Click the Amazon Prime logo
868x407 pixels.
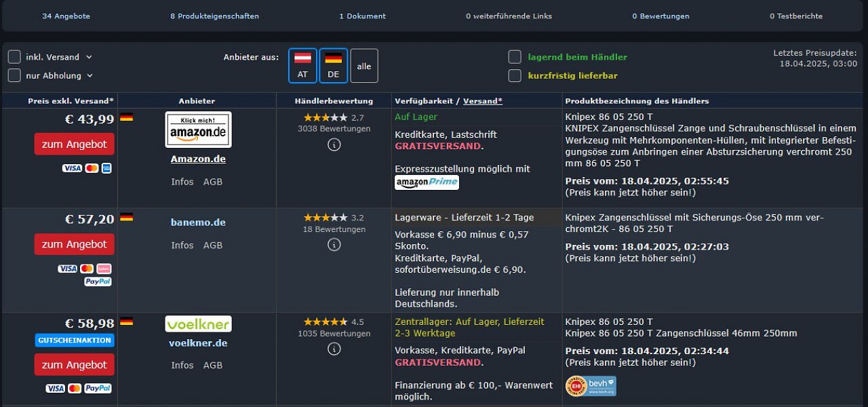(x=427, y=182)
